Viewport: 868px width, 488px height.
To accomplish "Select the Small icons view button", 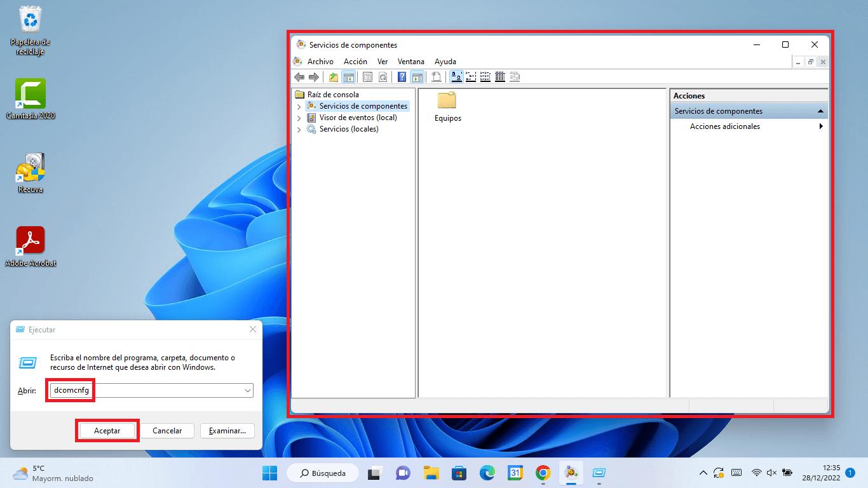I will tap(471, 77).
